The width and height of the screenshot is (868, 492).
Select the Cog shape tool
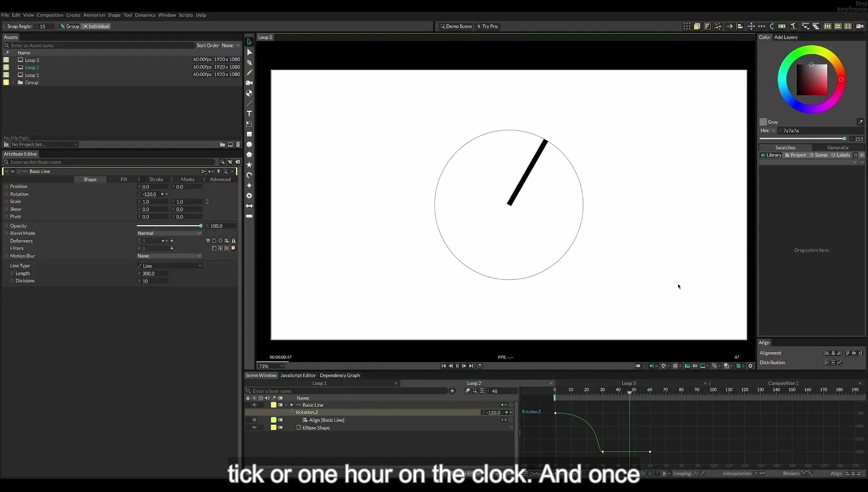click(x=249, y=196)
